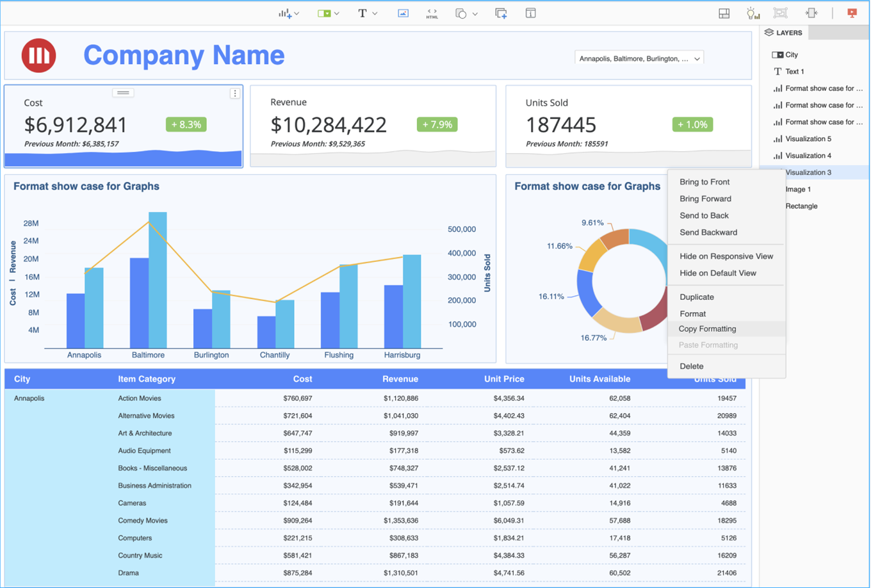Screen dimensions: 871x588
Task: Click the add visualization chart icon
Action: pyautogui.click(x=285, y=13)
